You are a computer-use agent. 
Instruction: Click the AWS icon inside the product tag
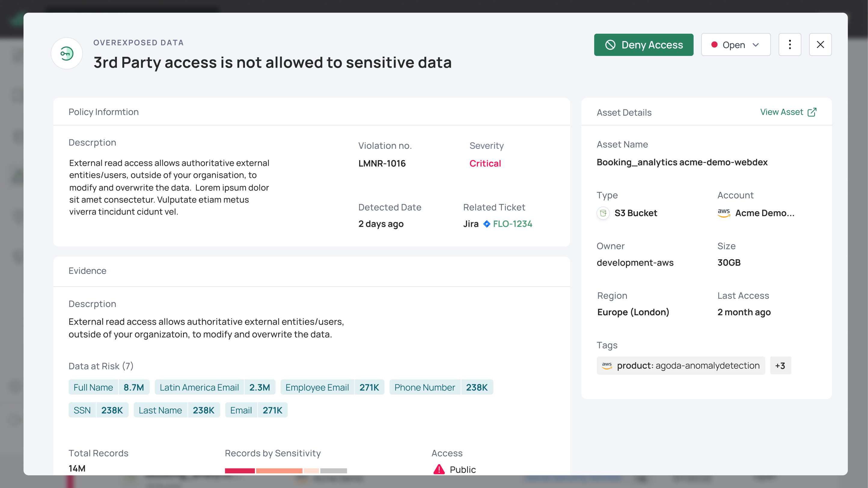607,366
